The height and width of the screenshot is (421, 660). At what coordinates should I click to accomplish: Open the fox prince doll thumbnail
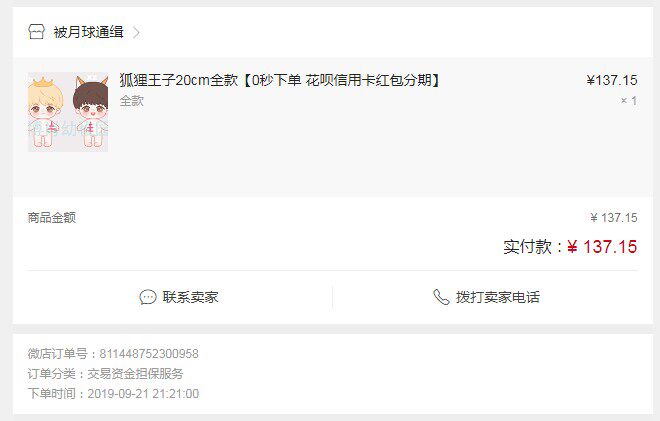[68, 112]
